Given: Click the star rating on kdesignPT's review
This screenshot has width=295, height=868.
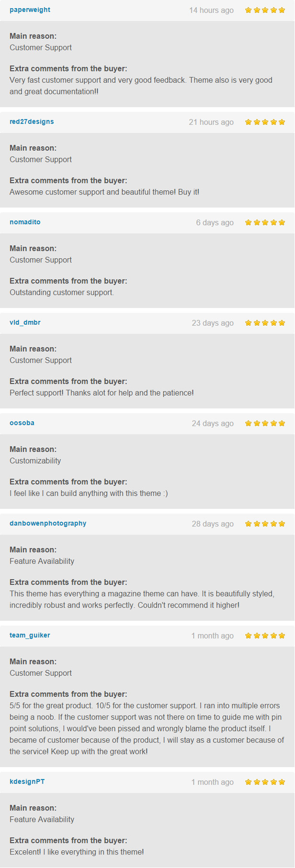Looking at the screenshot, I should tap(265, 782).
